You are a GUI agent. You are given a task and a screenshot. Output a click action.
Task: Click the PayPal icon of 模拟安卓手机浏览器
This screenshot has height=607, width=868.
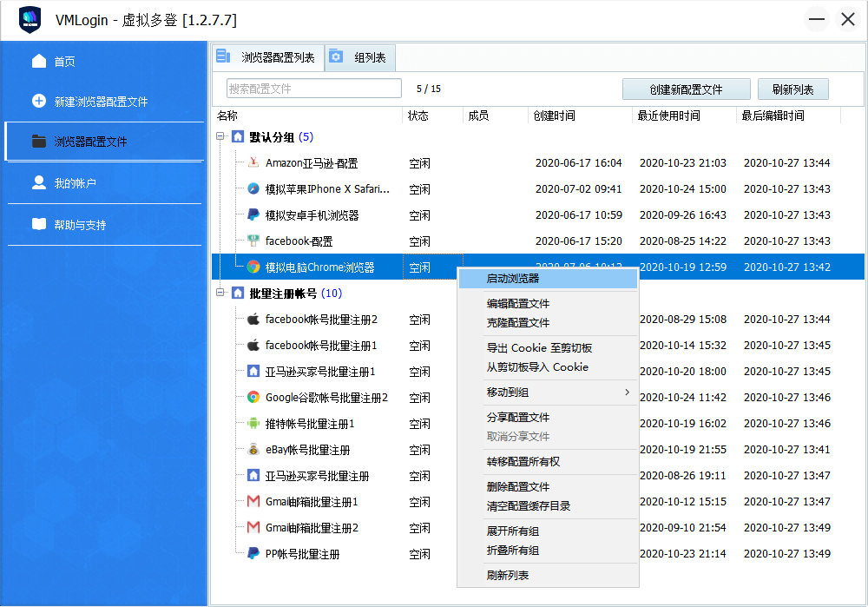point(253,214)
